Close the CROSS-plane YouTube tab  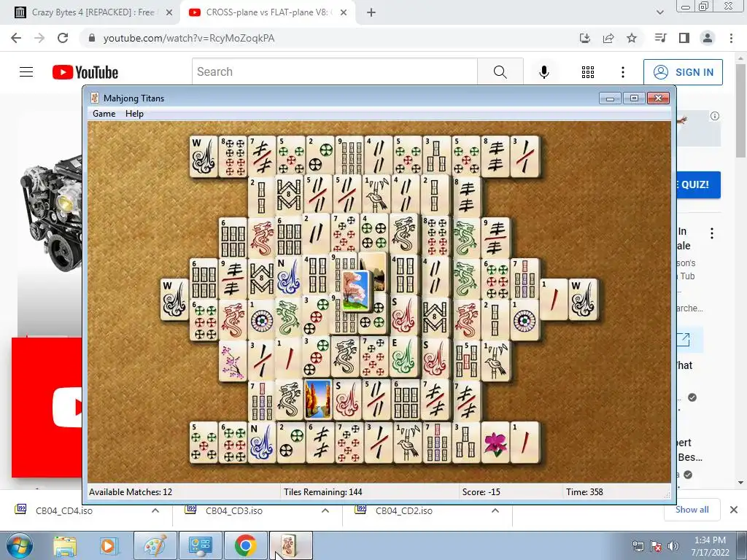click(344, 13)
